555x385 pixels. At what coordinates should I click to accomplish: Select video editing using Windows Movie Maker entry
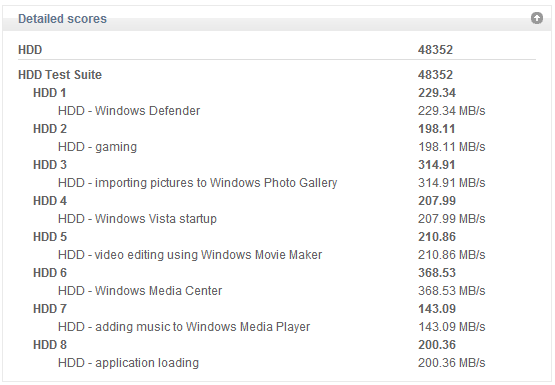pos(190,255)
